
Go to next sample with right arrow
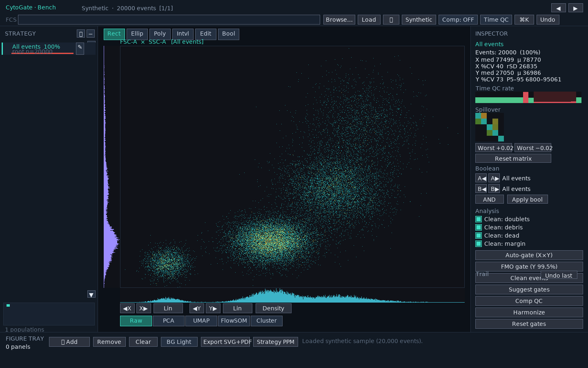point(576,8)
